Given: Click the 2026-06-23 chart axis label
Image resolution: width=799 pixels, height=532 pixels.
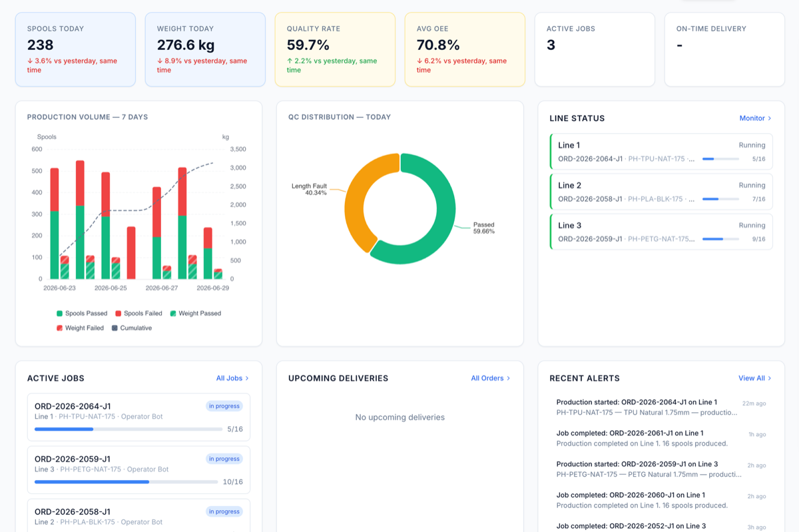Looking at the screenshot, I should [59, 288].
